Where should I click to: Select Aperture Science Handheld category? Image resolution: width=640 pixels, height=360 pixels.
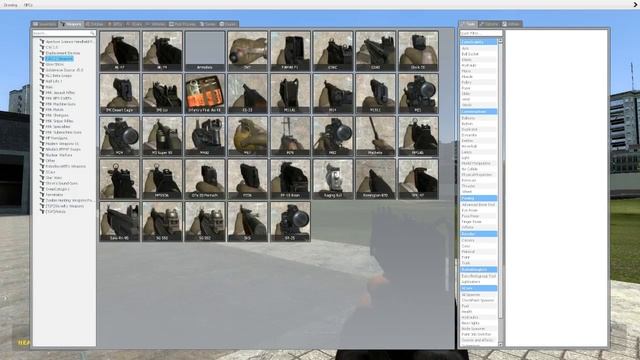[69, 42]
